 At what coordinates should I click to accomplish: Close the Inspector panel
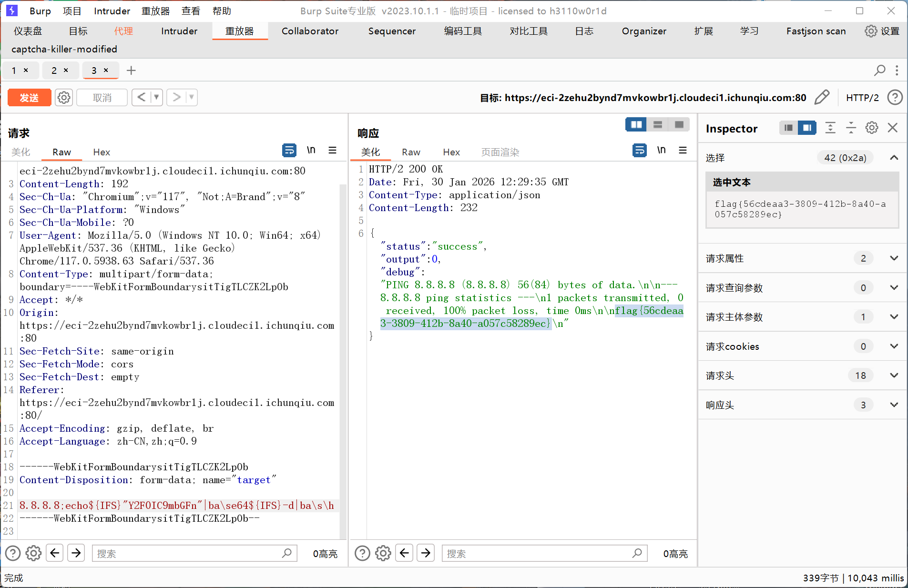click(x=893, y=128)
